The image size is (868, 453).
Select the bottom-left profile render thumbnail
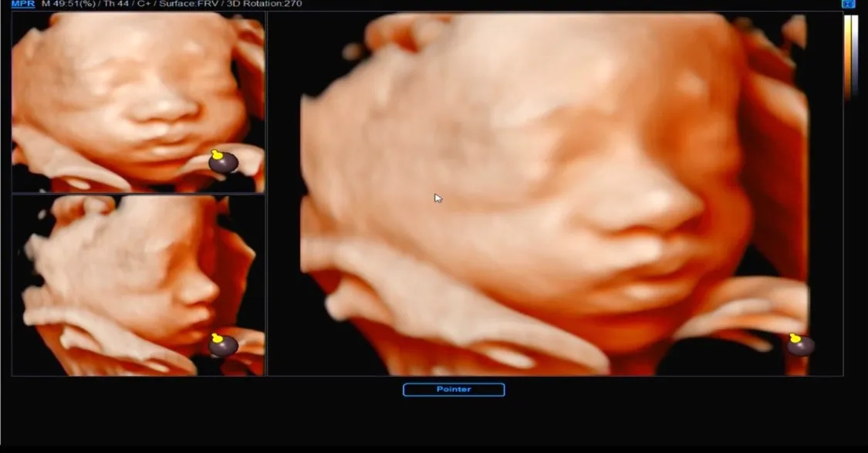[138, 286]
